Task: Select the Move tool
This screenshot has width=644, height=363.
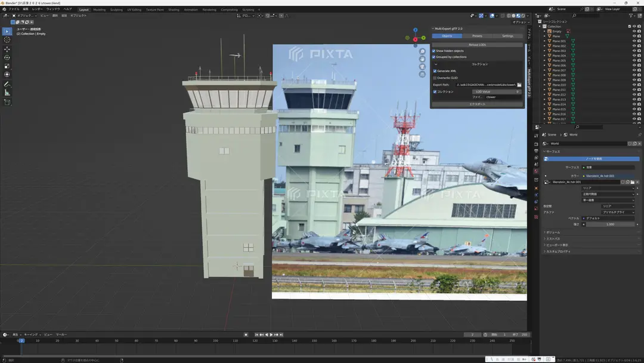Action: pos(7,49)
